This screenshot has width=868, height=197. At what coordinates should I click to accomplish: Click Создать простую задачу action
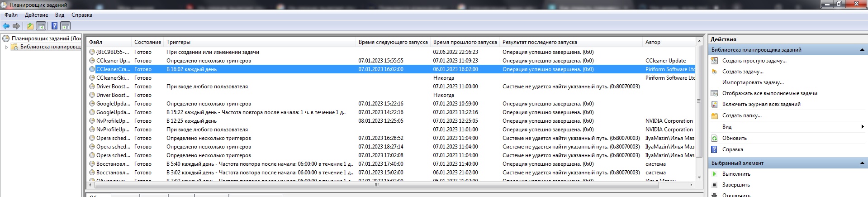pos(754,61)
